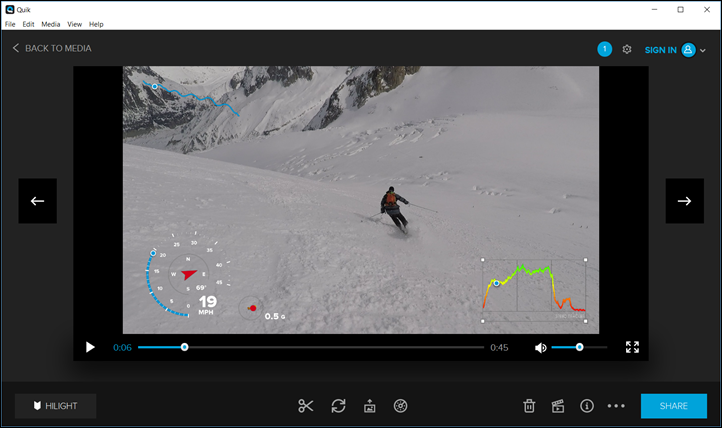Open the Media menu

(x=51, y=24)
